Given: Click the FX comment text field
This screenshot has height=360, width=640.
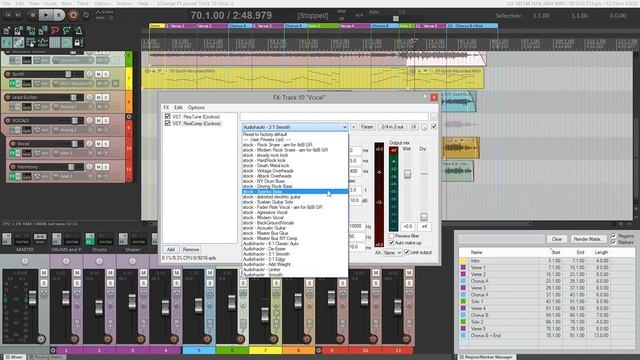Looking at the screenshot, I should tap(334, 117).
